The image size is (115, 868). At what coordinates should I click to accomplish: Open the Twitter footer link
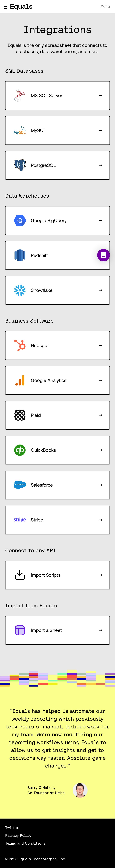coord(12,828)
